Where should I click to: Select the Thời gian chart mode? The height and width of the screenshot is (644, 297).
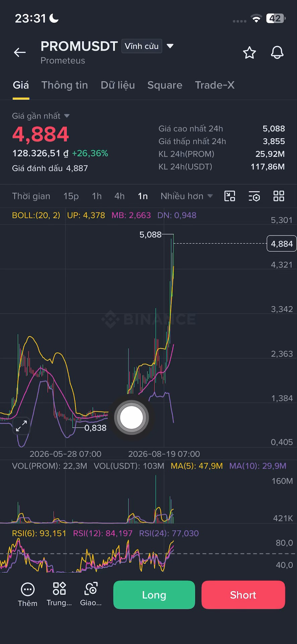pyautogui.click(x=31, y=196)
